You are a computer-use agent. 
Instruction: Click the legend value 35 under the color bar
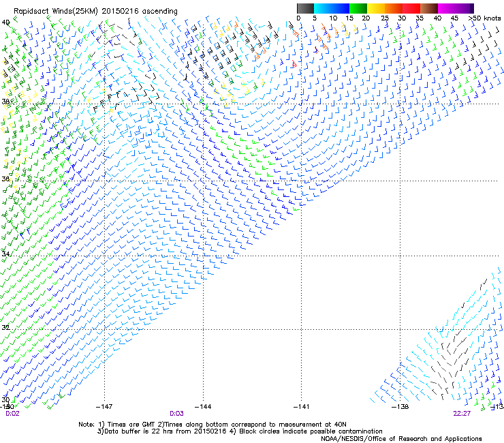coord(420,18)
